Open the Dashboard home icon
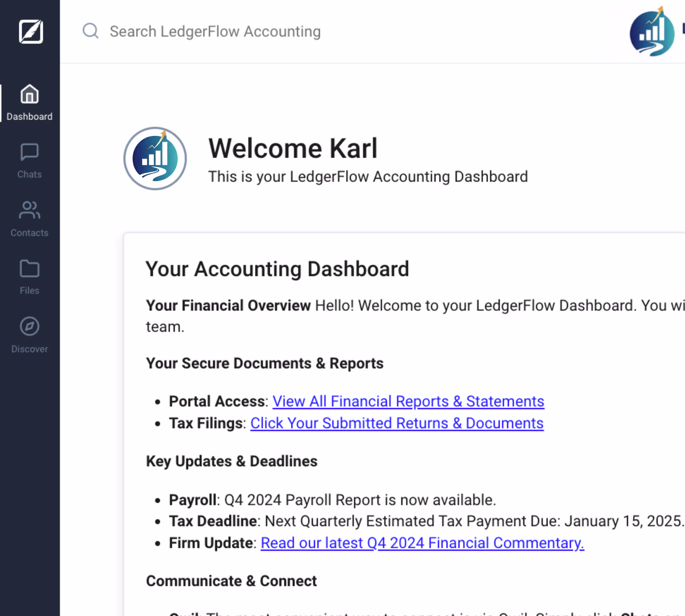This screenshot has height=616, width=685. point(29,94)
